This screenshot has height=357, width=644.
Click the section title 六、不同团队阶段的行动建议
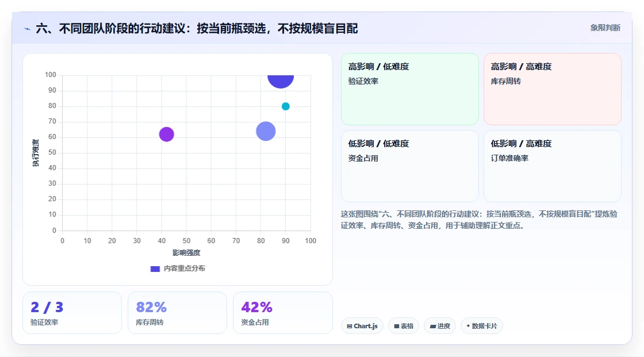(197, 29)
